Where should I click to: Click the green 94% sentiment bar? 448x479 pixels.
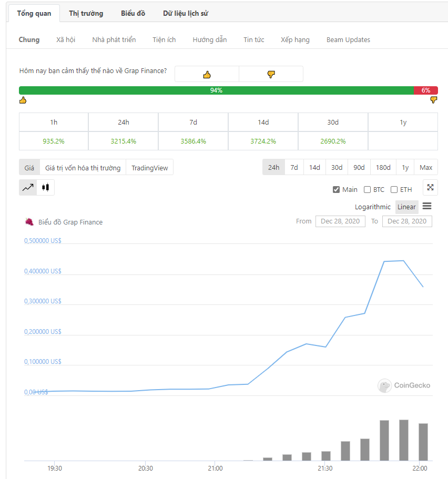216,90
